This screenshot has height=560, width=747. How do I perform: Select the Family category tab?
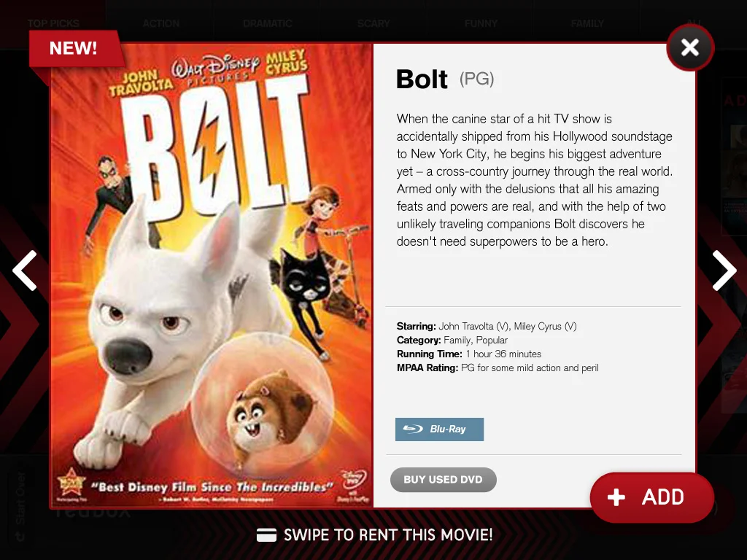(587, 23)
